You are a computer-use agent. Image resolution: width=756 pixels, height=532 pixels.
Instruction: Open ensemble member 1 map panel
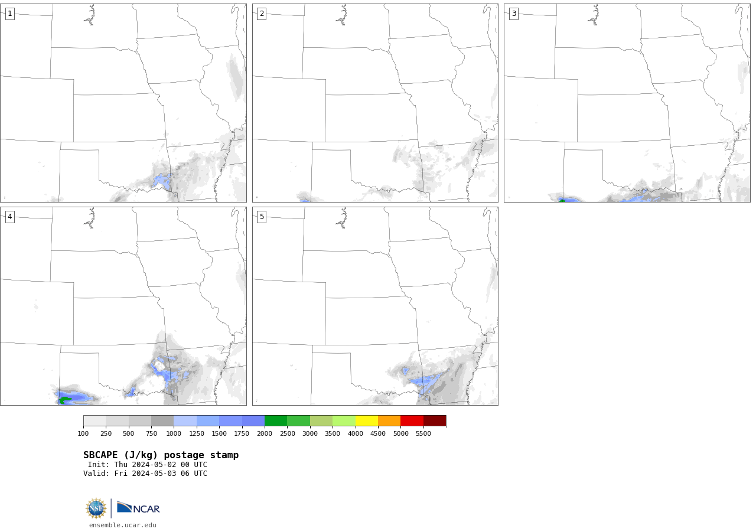point(123,103)
